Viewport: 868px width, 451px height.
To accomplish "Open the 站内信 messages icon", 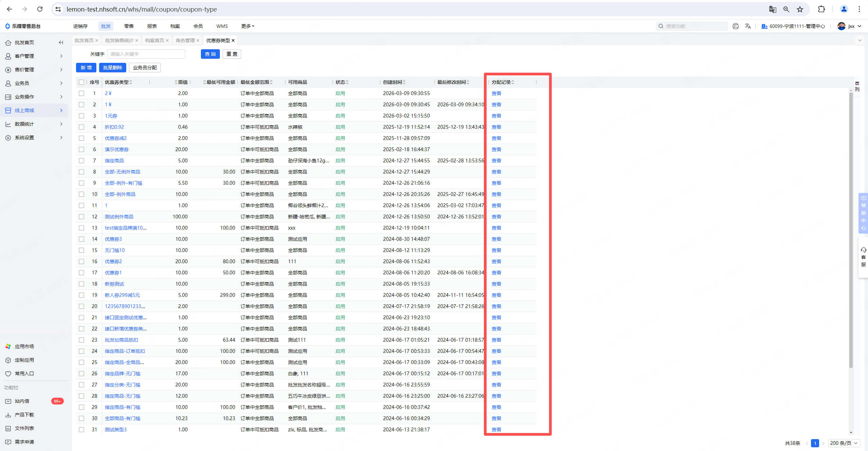I will (8, 401).
